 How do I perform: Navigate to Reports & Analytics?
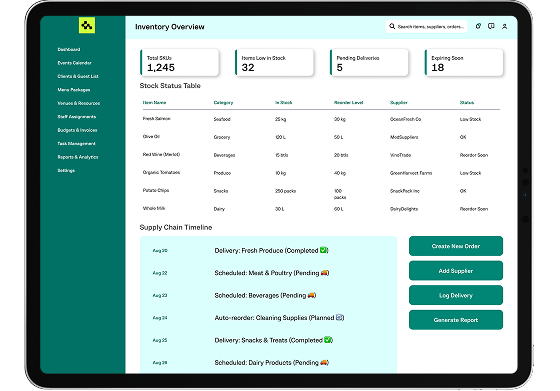78,157
